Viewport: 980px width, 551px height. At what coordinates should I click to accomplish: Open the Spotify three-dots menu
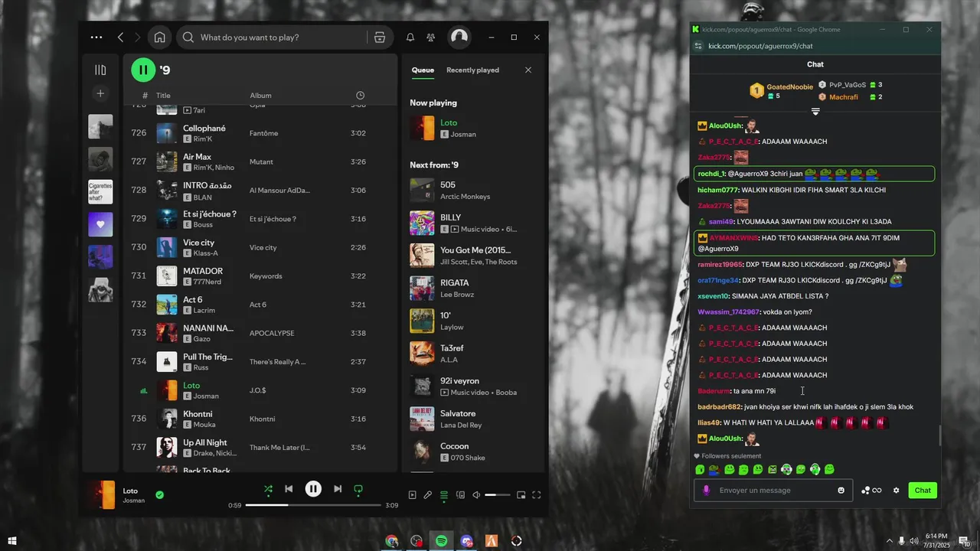click(96, 37)
